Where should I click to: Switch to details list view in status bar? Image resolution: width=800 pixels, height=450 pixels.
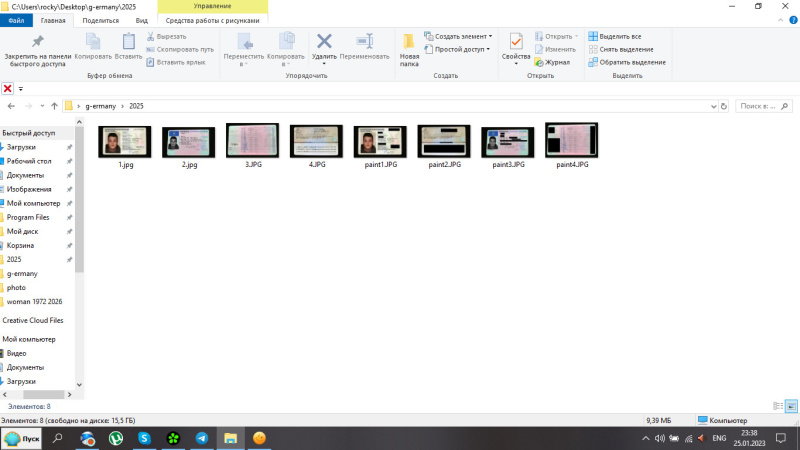[778, 405]
